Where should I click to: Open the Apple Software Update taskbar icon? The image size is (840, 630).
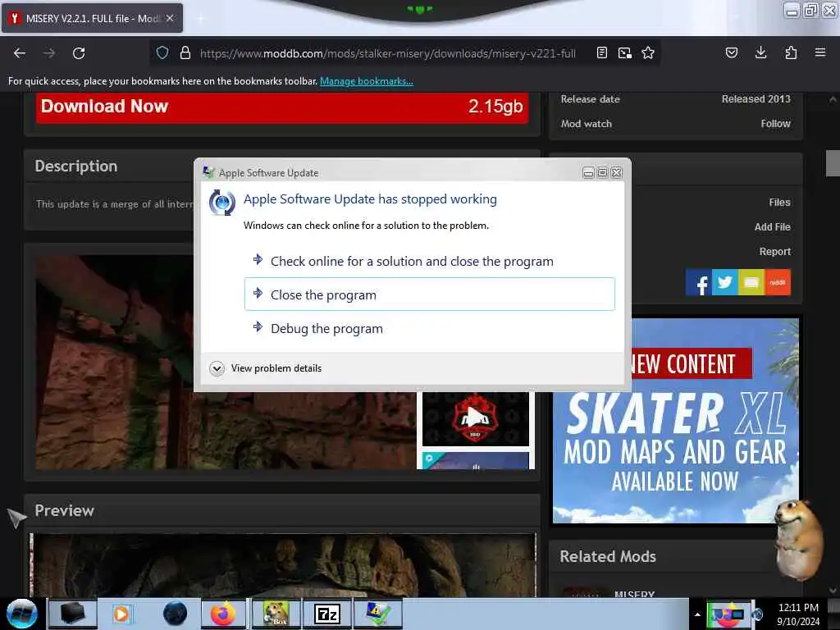[377, 614]
